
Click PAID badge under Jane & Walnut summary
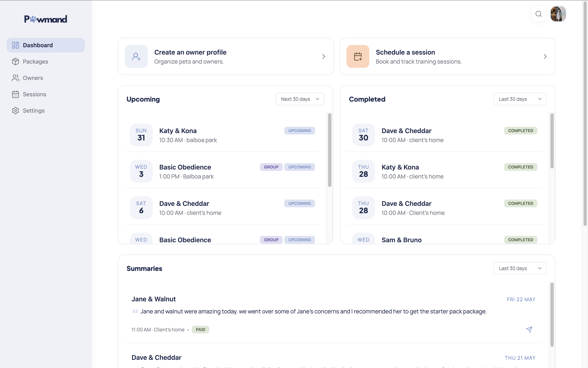coord(200,330)
